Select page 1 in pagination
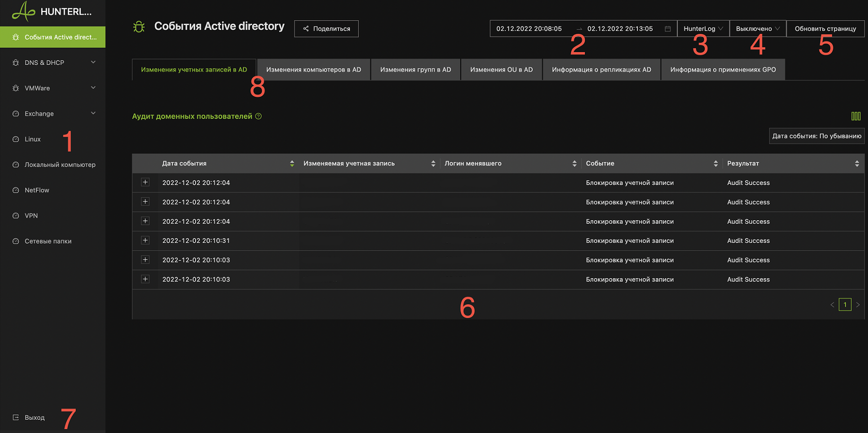 click(x=845, y=305)
